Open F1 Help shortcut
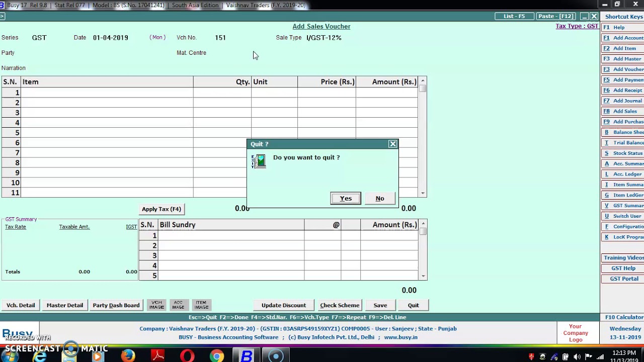Image resolution: width=644 pixels, height=362 pixels. tap(622, 27)
